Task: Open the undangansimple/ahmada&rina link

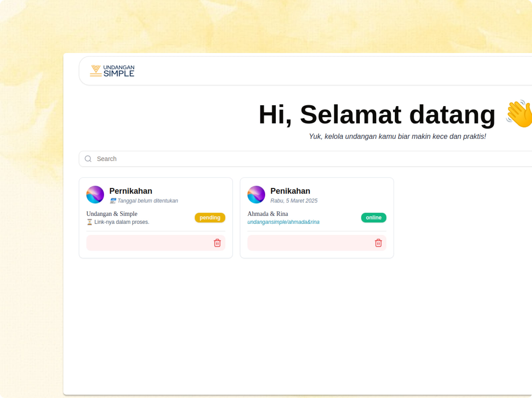Action: (283, 222)
